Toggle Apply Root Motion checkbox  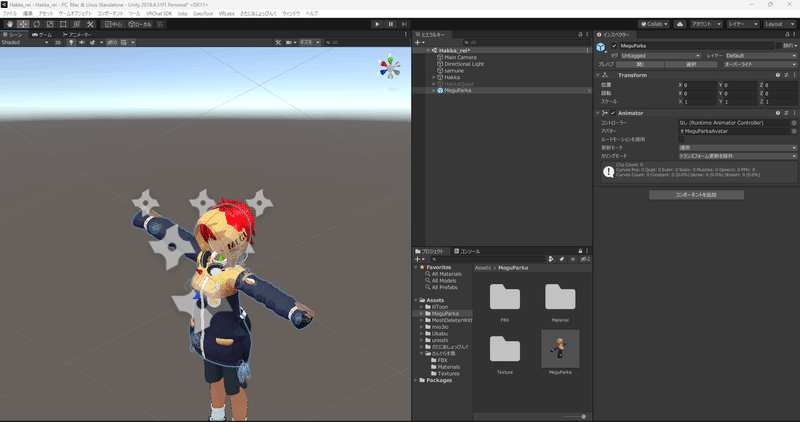681,139
